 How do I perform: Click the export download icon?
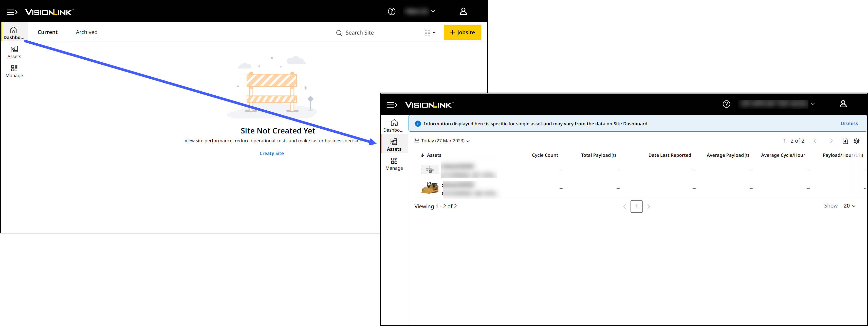point(845,141)
